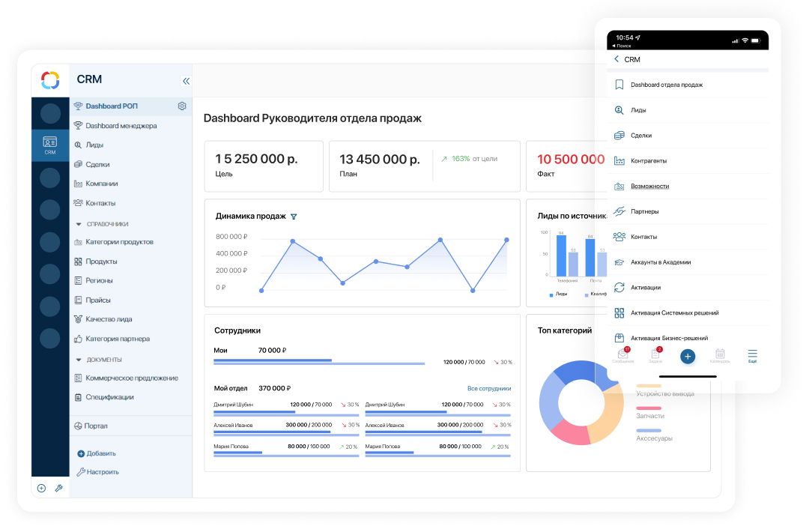Collapse the СПРАВОЧНИКИ section
812x529 pixels.
click(79, 224)
